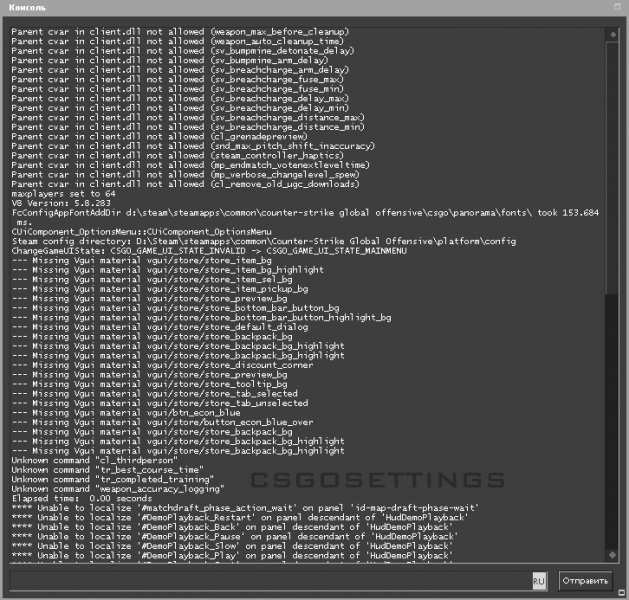The image size is (629, 600).
Task: Click the console vertical scrollbar thumb
Action: pyautogui.click(x=612, y=168)
